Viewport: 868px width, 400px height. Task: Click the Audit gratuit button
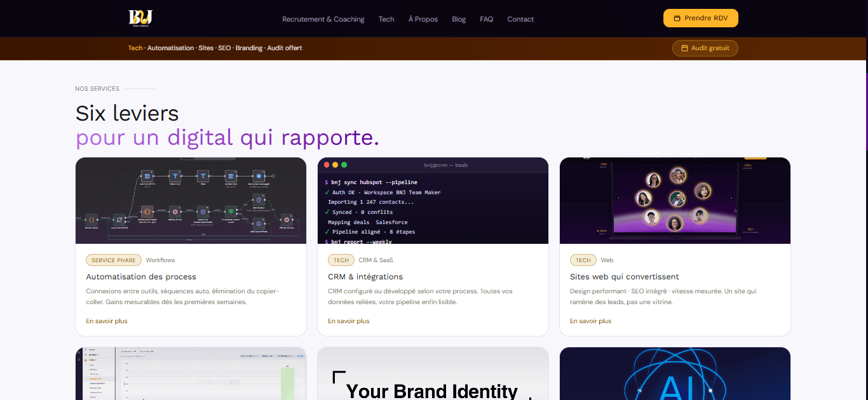click(705, 48)
